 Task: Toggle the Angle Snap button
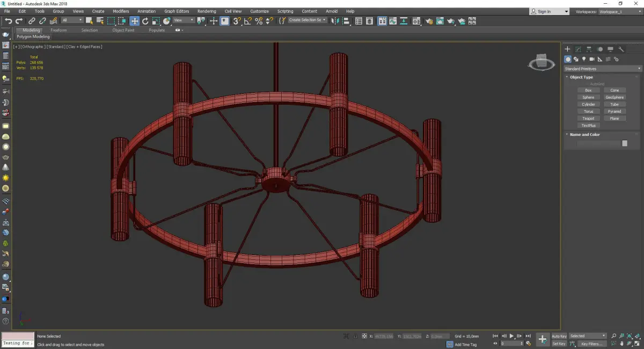(x=248, y=21)
